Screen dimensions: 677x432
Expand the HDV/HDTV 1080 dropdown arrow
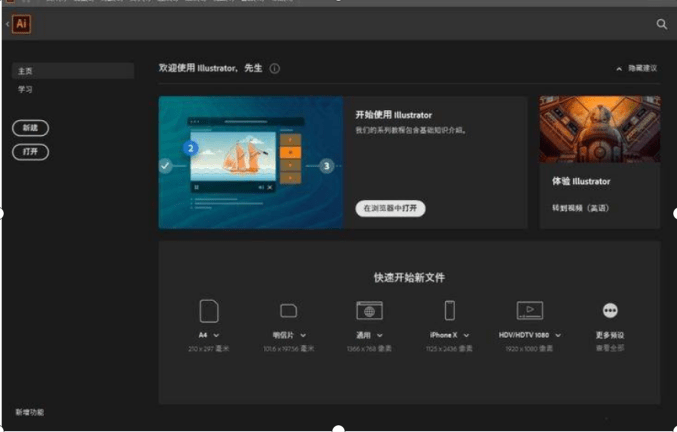point(558,335)
